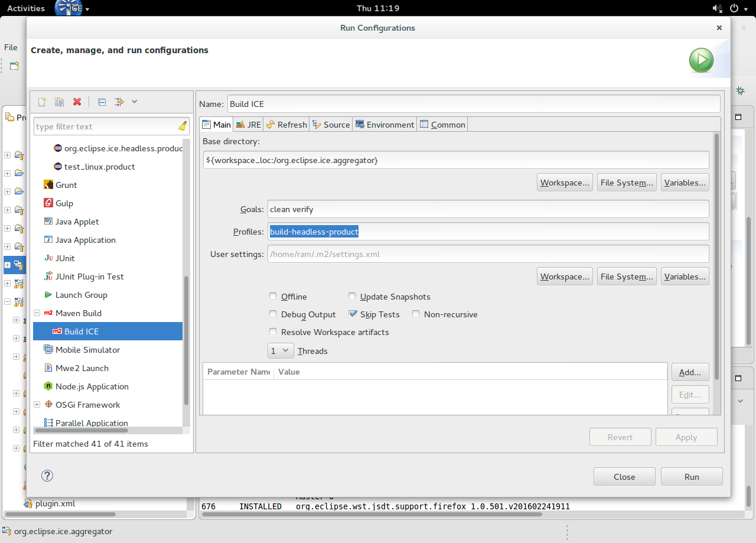Screen dimensions: 756x543
Task: Open the system power menu
Action: click(x=737, y=8)
